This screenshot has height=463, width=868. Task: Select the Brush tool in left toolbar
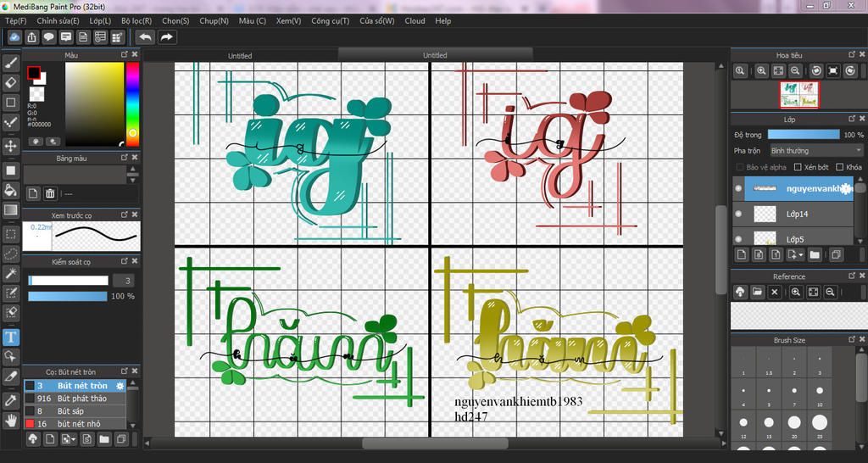click(10, 63)
